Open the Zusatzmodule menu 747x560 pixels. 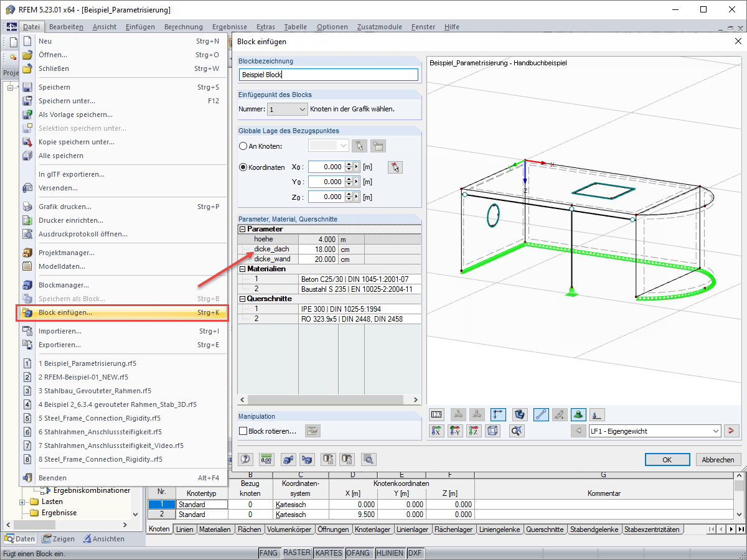pyautogui.click(x=380, y=27)
